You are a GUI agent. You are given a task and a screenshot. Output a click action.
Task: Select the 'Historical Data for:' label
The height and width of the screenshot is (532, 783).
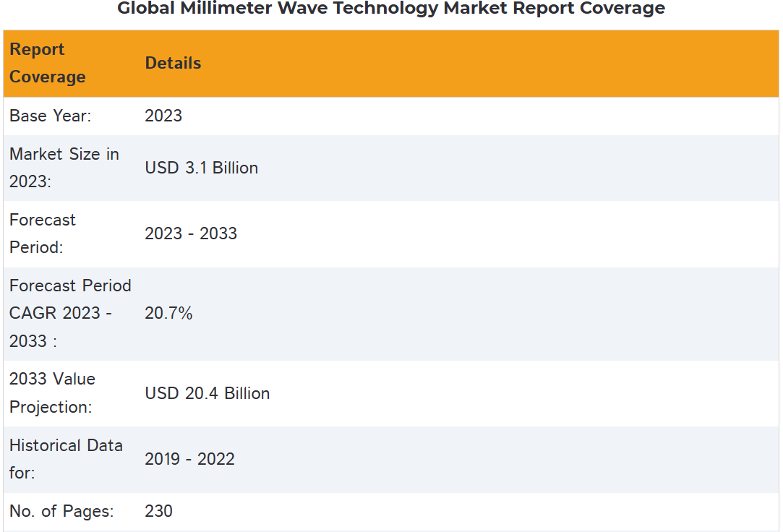[66, 459]
